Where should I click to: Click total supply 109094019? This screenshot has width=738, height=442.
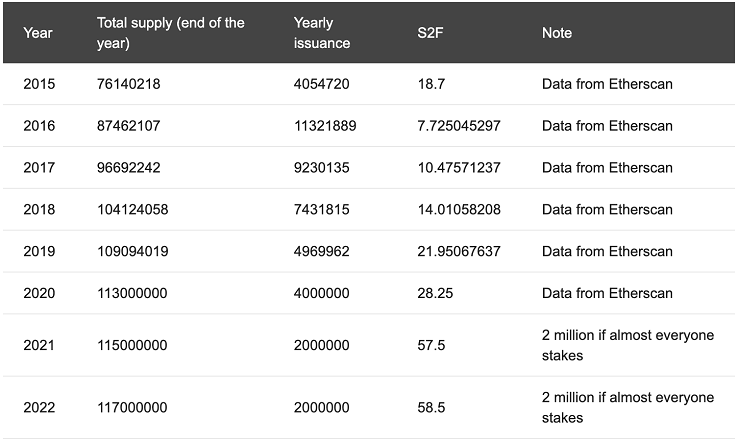(132, 251)
